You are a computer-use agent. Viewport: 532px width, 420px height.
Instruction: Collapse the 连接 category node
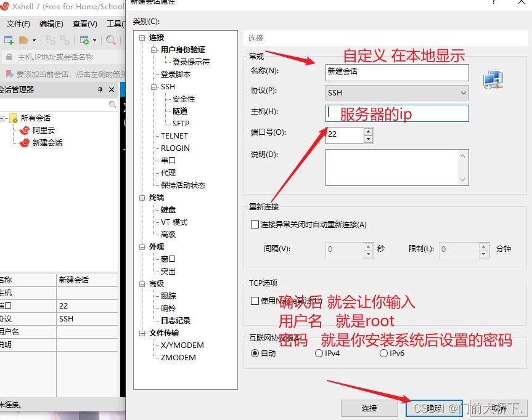(x=142, y=38)
